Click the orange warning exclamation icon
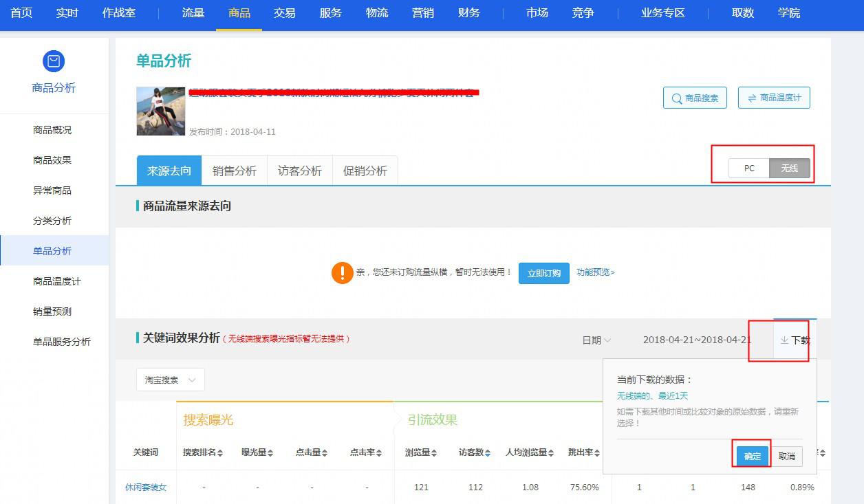The width and height of the screenshot is (864, 504). pos(342,273)
